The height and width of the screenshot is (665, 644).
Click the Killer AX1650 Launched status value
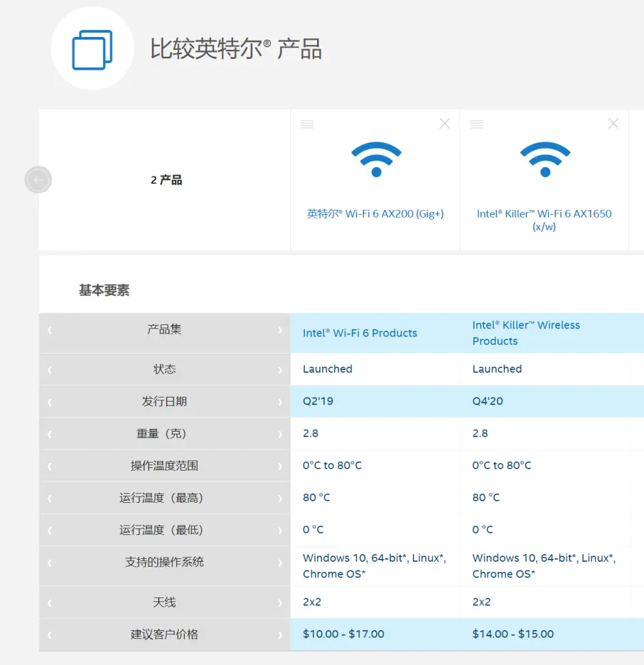pyautogui.click(x=497, y=369)
